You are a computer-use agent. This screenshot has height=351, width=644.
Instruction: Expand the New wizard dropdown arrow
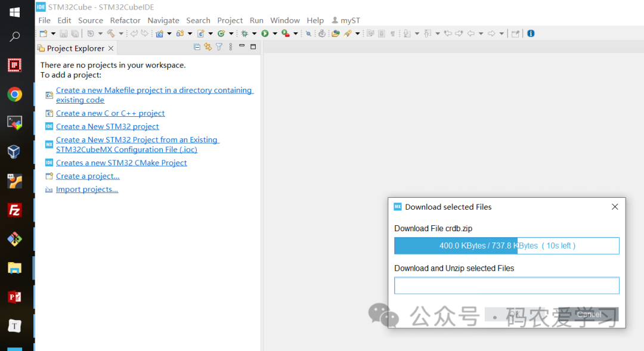coord(54,33)
